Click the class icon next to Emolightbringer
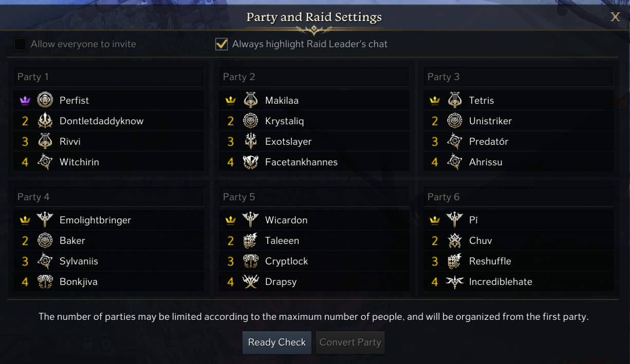This screenshot has width=630, height=364. click(45, 220)
